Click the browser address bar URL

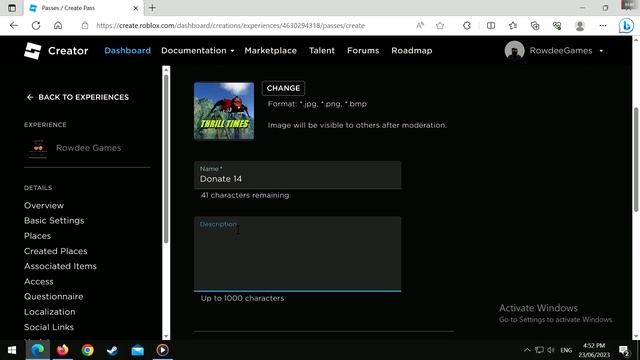(x=231, y=25)
